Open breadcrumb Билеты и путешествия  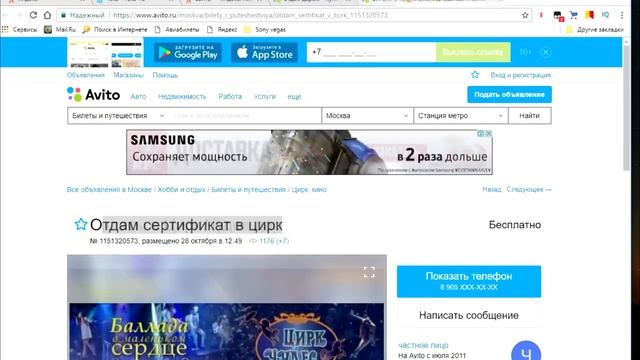click(249, 189)
